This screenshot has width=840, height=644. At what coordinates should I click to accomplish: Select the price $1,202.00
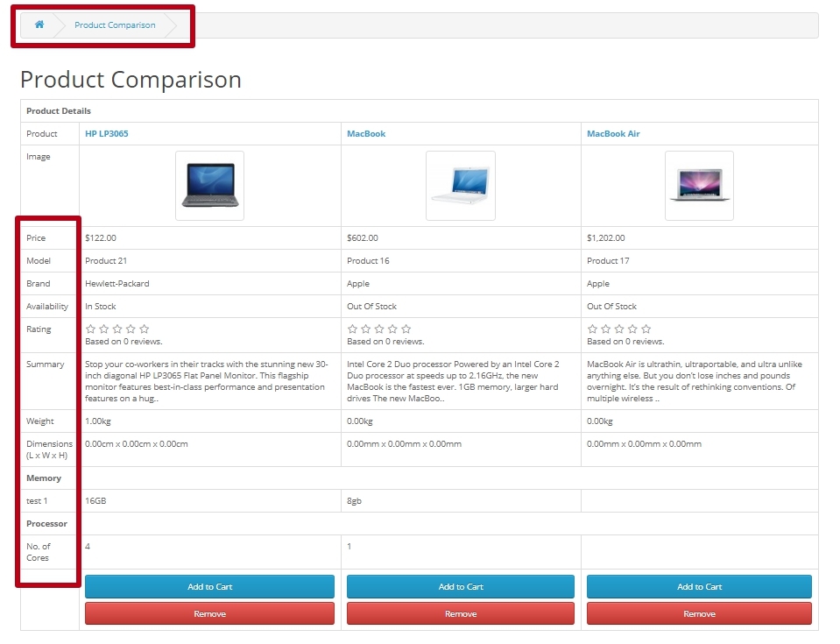click(606, 237)
